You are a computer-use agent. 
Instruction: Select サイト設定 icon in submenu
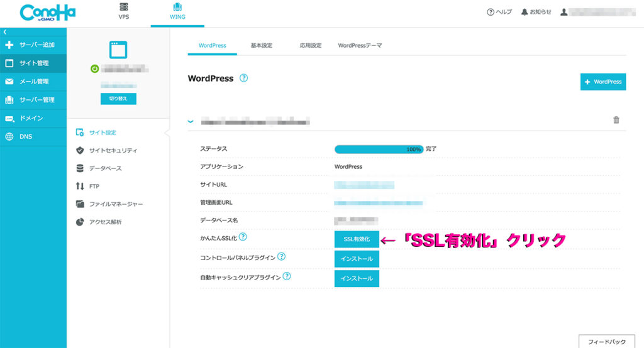click(80, 132)
